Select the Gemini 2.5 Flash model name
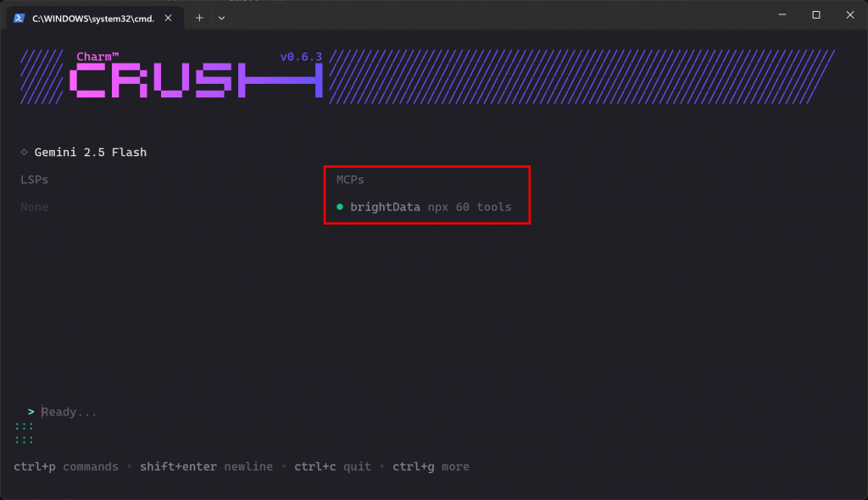The width and height of the screenshot is (868, 500). pyautogui.click(x=90, y=153)
